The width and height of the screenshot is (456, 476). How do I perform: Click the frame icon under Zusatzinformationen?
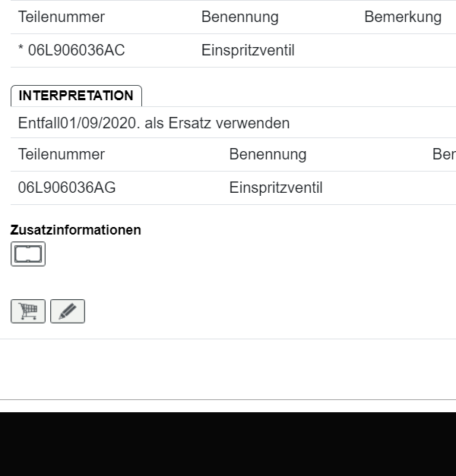coord(28,254)
